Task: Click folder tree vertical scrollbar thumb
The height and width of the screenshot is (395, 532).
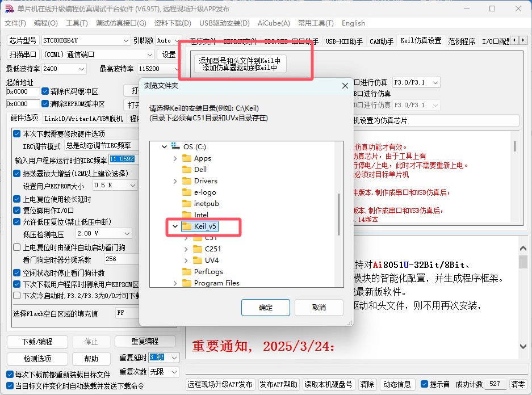Action: [338, 215]
